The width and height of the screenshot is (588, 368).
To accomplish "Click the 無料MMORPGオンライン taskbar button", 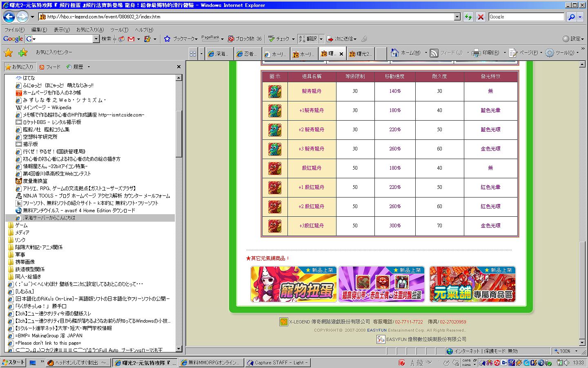I will (211, 363).
